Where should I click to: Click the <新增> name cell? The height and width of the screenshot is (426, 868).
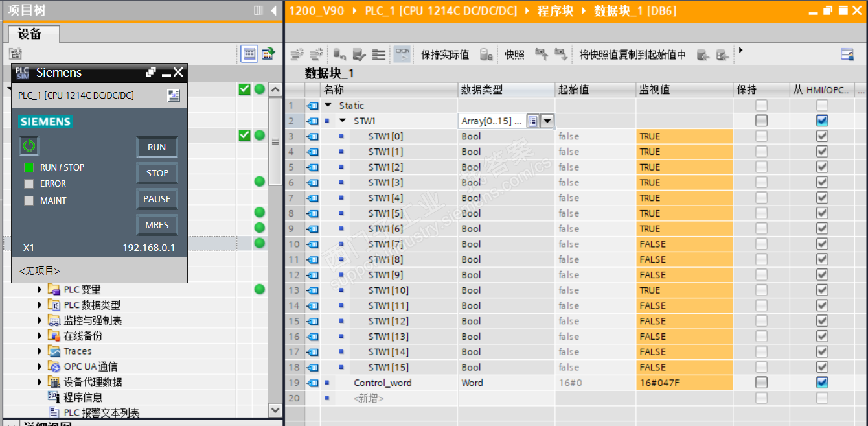click(389, 398)
